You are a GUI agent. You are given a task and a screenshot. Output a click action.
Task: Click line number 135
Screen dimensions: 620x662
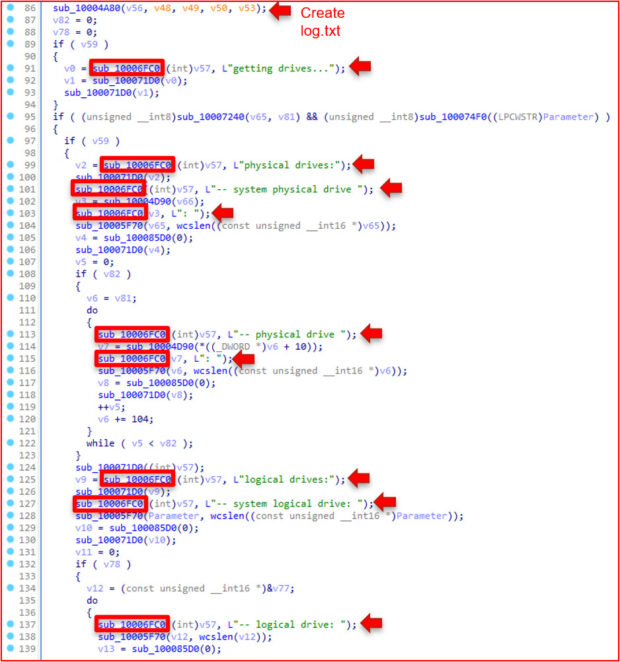coord(27,600)
